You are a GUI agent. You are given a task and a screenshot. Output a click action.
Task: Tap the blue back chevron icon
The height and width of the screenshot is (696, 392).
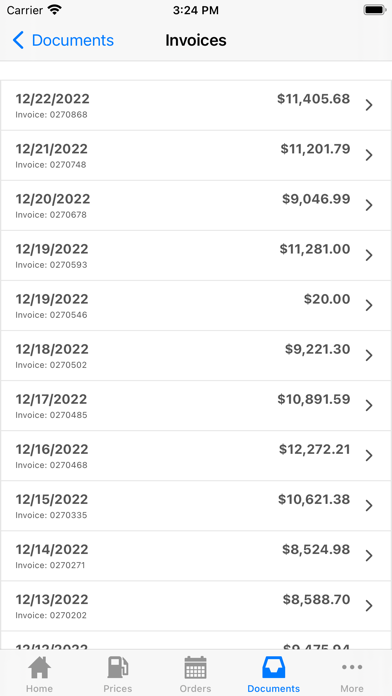(x=18, y=40)
